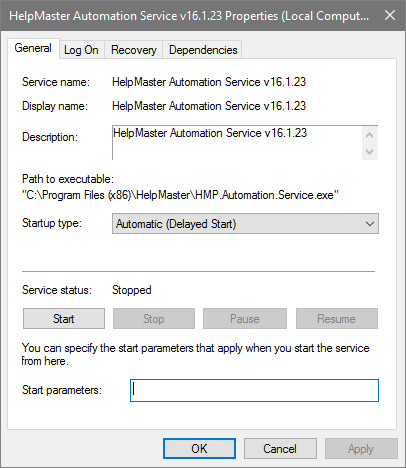Switch to the General tab
The height and width of the screenshot is (468, 406).
click(33, 49)
